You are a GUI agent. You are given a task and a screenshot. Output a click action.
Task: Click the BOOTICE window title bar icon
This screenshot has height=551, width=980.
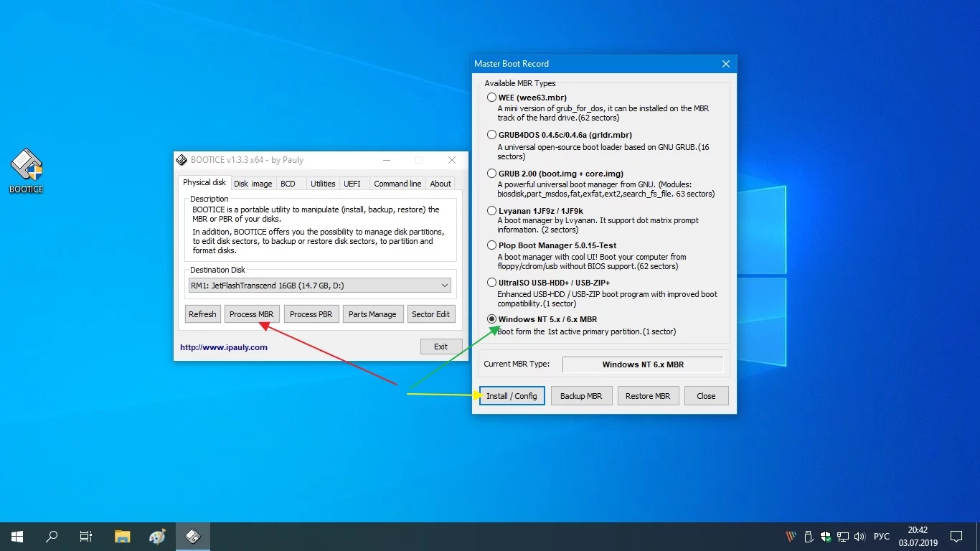click(182, 160)
